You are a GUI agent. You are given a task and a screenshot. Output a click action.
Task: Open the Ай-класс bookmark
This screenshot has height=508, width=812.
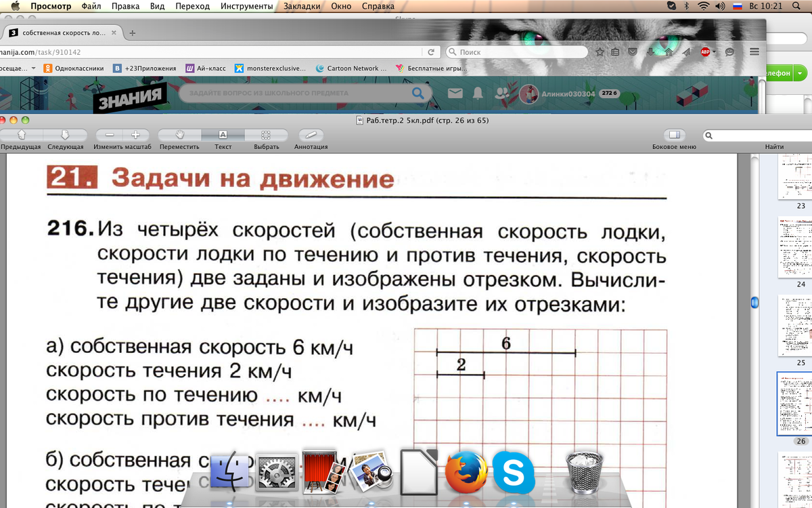tap(206, 68)
